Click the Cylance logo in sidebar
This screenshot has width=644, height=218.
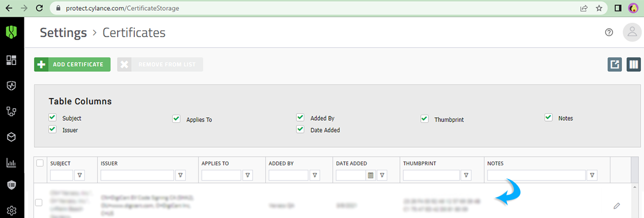click(11, 32)
